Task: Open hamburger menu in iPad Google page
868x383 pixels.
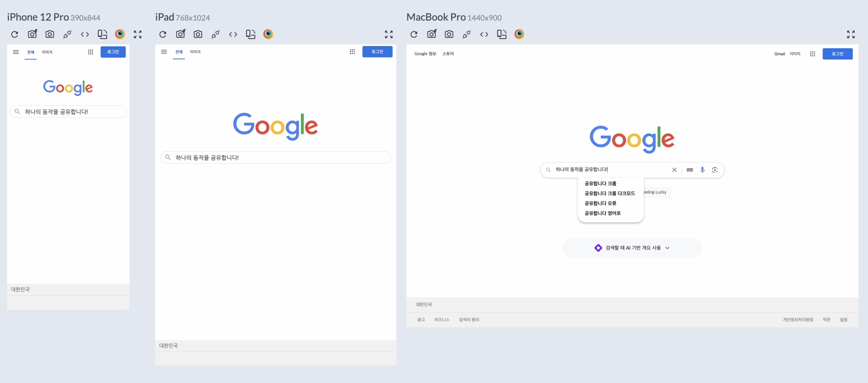Action: point(164,52)
